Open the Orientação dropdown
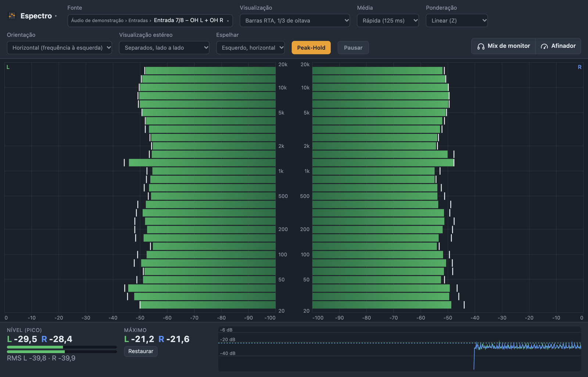This screenshot has height=377, width=588. coord(60,47)
